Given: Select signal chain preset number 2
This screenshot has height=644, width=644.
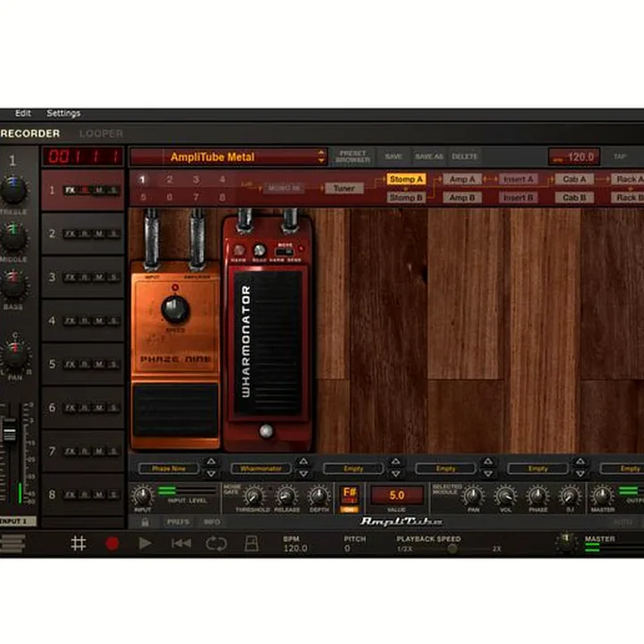Looking at the screenshot, I should click(169, 180).
